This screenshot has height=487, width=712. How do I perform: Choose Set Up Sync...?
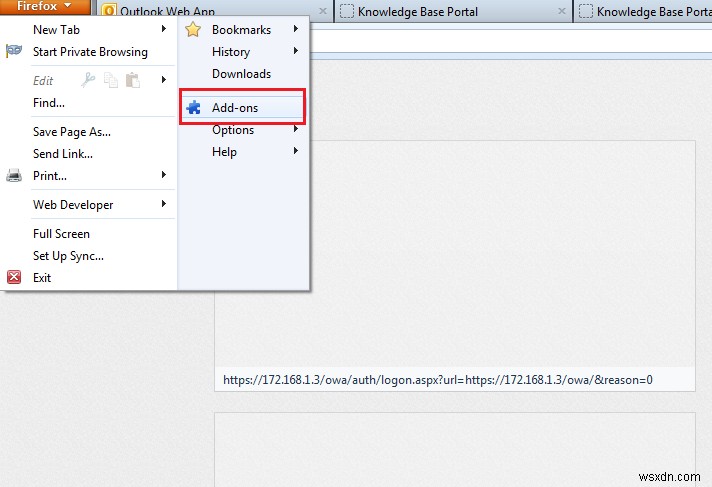[x=69, y=256]
